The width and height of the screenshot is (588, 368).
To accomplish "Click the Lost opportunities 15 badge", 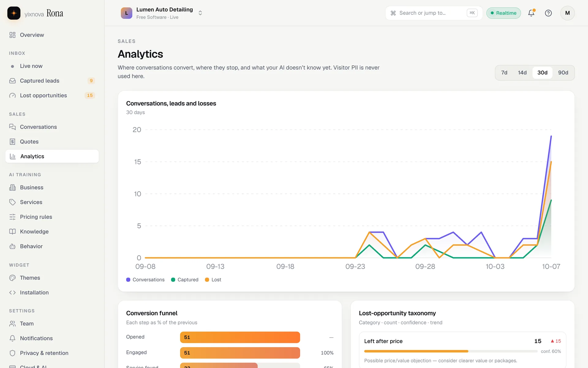I will 90,95.
